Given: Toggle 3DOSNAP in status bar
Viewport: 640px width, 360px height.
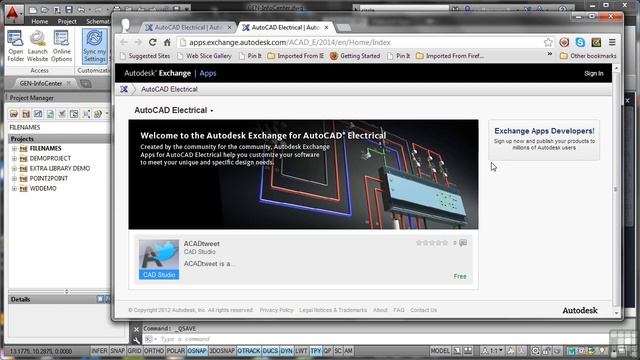Looking at the screenshot, I should (222, 351).
